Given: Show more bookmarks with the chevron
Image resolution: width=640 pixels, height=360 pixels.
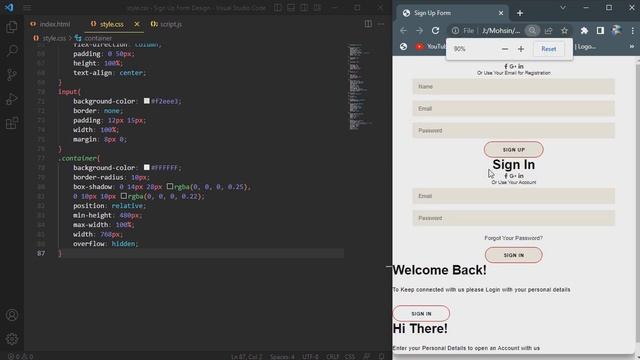Looking at the screenshot, I should pyautogui.click(x=632, y=47).
